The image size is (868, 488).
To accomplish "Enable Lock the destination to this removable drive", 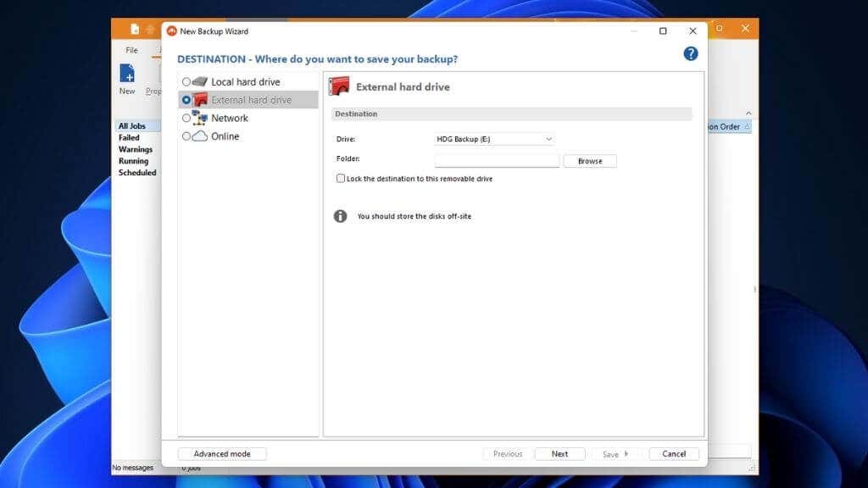I will (x=341, y=178).
